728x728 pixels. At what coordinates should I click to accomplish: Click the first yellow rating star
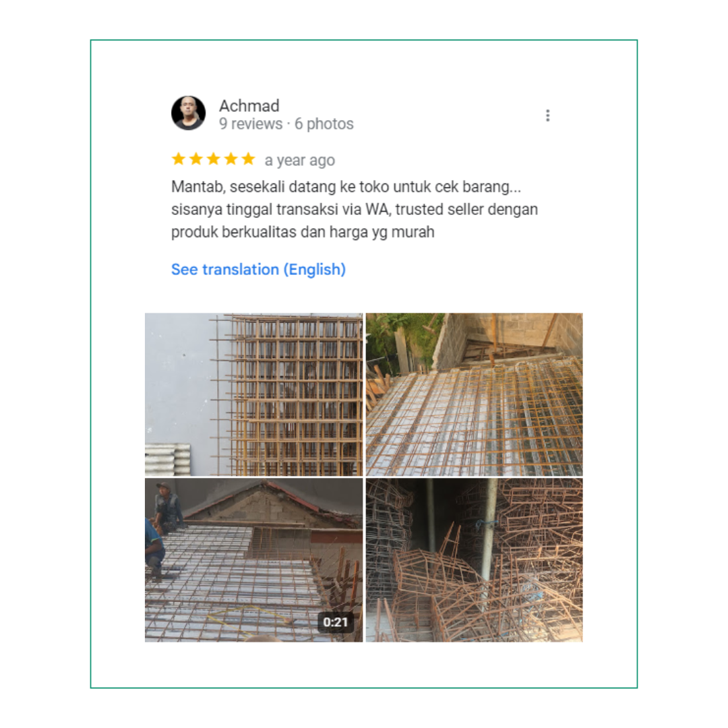click(179, 159)
